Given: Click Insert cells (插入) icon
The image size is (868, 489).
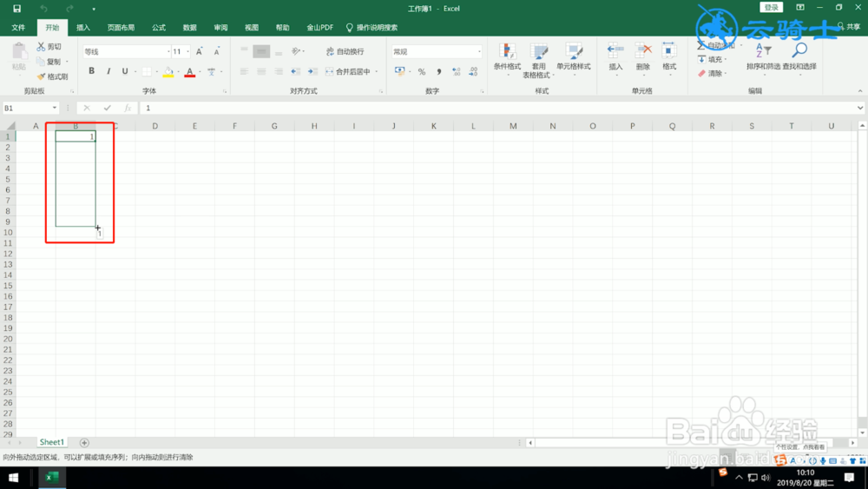Looking at the screenshot, I should coord(615,56).
